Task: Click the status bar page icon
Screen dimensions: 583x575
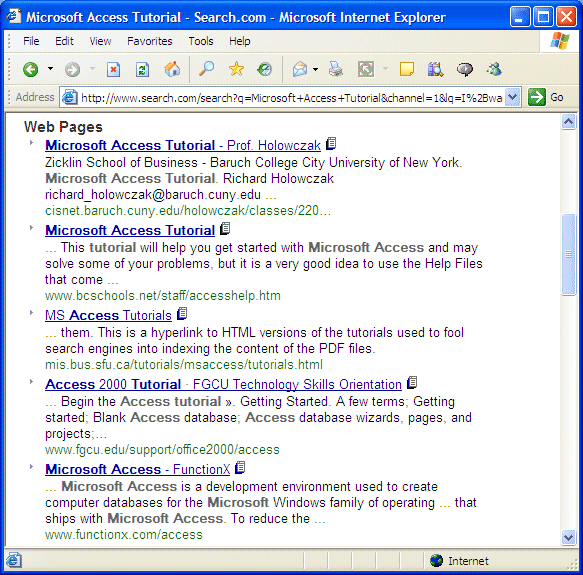Action: pos(13,560)
